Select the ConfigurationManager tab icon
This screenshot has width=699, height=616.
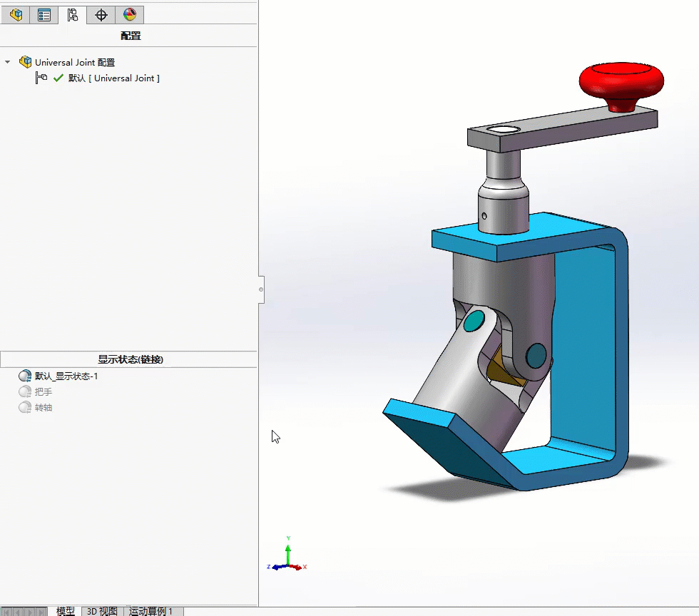tap(72, 15)
